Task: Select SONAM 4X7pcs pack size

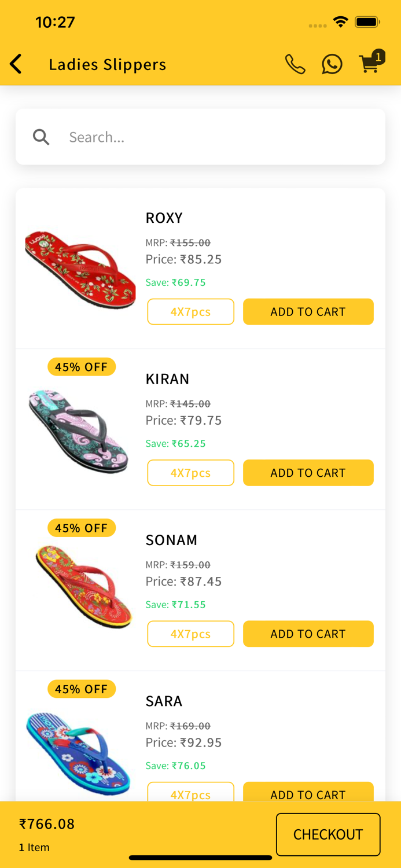Action: click(190, 634)
